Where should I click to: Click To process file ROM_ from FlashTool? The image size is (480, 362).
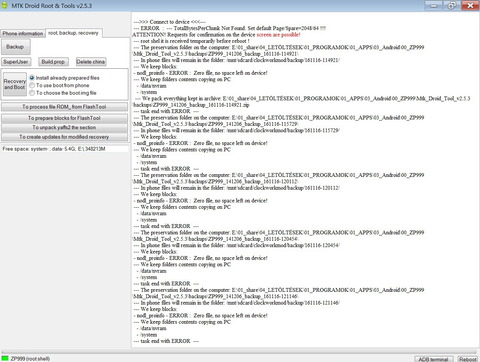click(x=64, y=107)
